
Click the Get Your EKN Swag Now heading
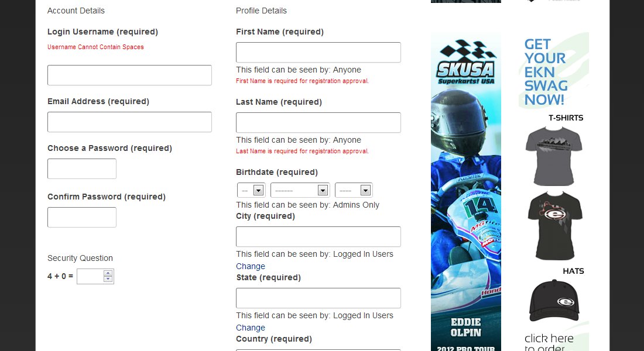[x=546, y=72]
